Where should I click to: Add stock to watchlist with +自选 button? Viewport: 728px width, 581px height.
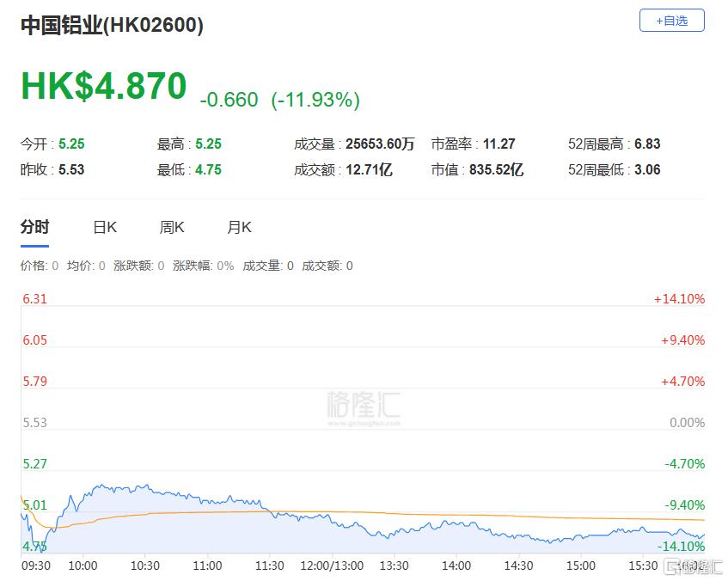coord(671,21)
